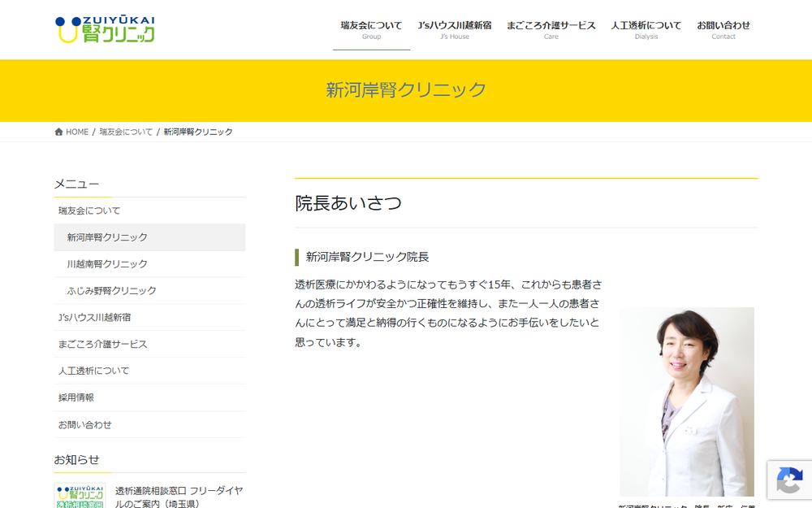Click the news thumbnail beside 透析通院相談窓口

coord(80,496)
